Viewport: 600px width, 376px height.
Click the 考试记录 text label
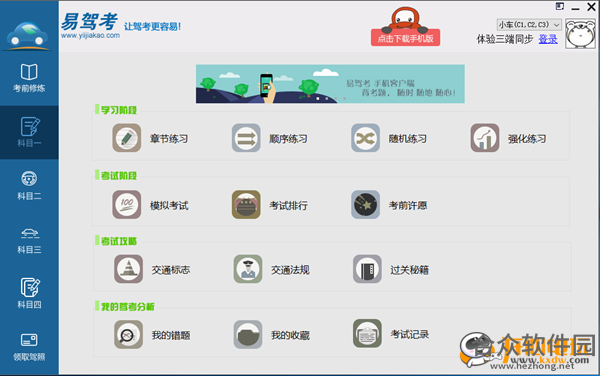coord(409,334)
